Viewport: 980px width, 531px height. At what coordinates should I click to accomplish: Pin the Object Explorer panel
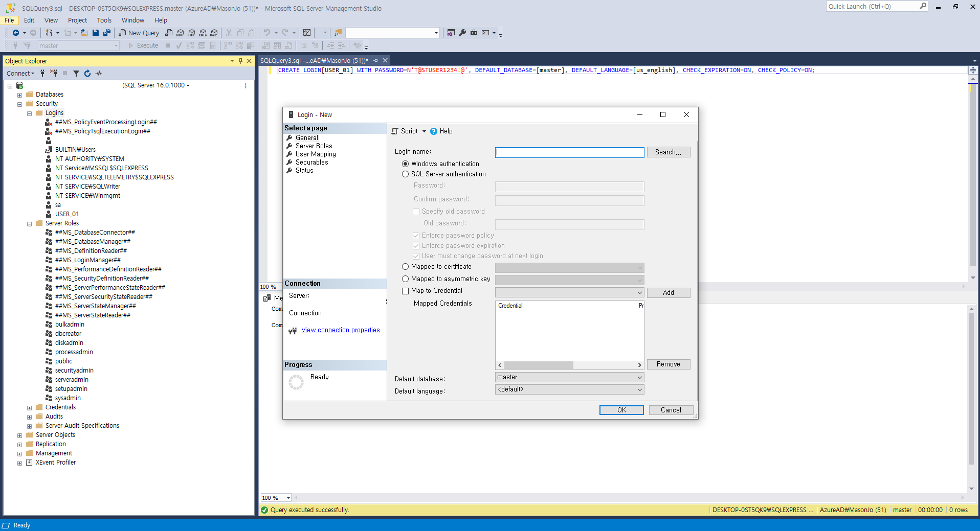[240, 61]
